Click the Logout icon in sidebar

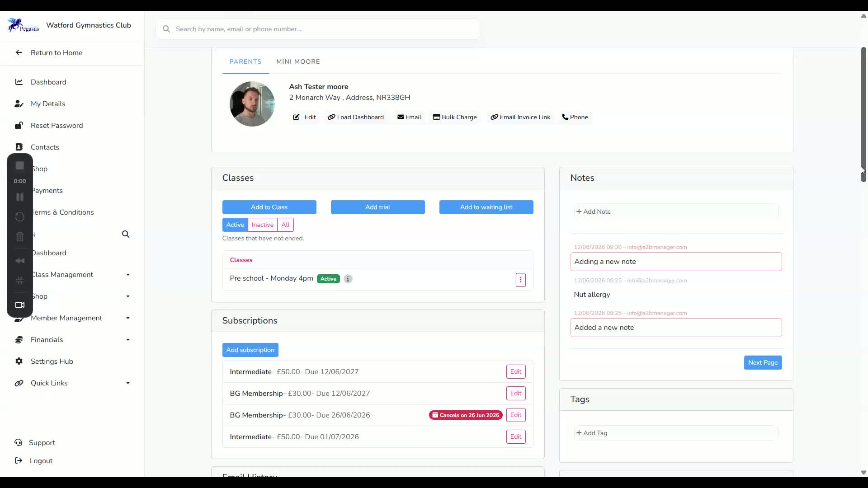pos(18,460)
